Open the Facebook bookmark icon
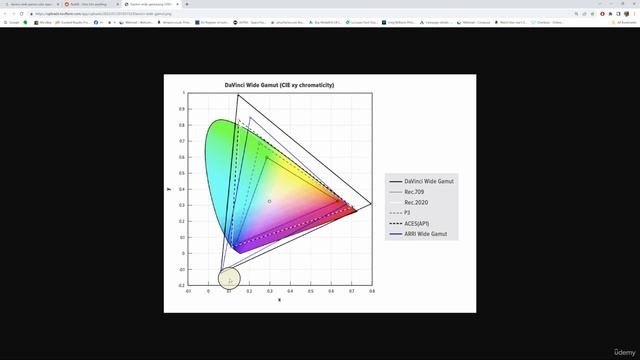This screenshot has width=640, height=360. point(96,22)
